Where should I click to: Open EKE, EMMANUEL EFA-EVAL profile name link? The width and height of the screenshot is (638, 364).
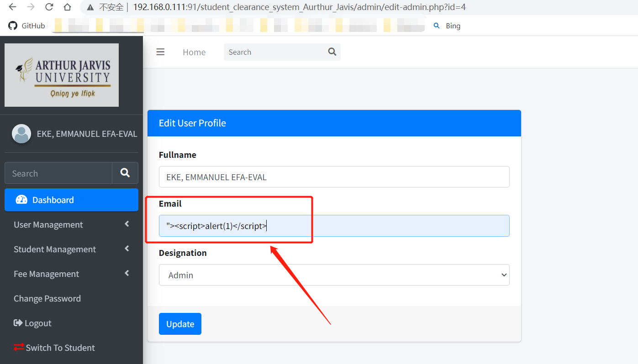87,134
